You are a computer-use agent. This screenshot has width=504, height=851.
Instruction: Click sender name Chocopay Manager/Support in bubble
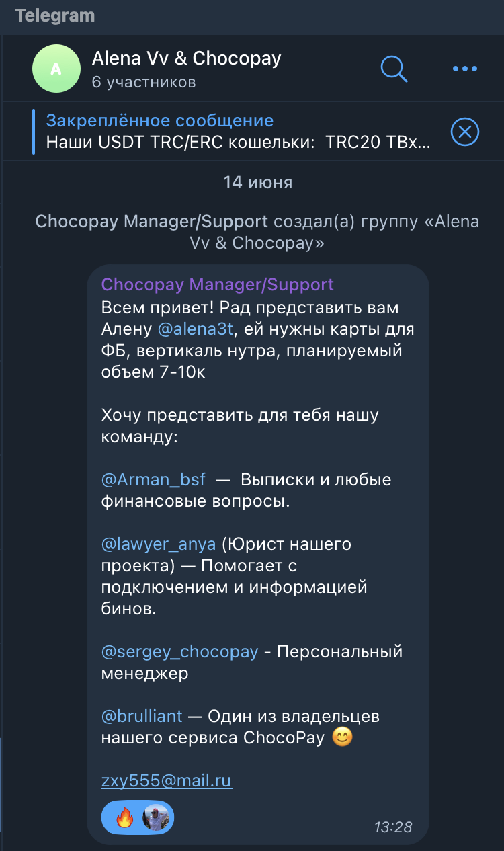[x=217, y=284]
